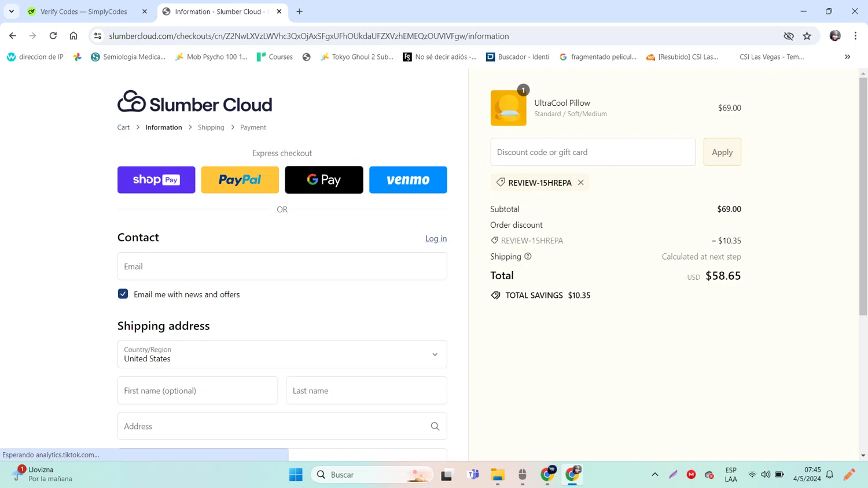Remove the REVIEW-15HREPA discount tag

point(580,183)
